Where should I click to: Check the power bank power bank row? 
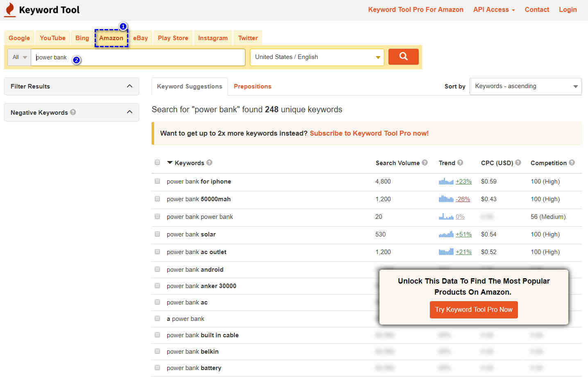pyautogui.click(x=157, y=216)
